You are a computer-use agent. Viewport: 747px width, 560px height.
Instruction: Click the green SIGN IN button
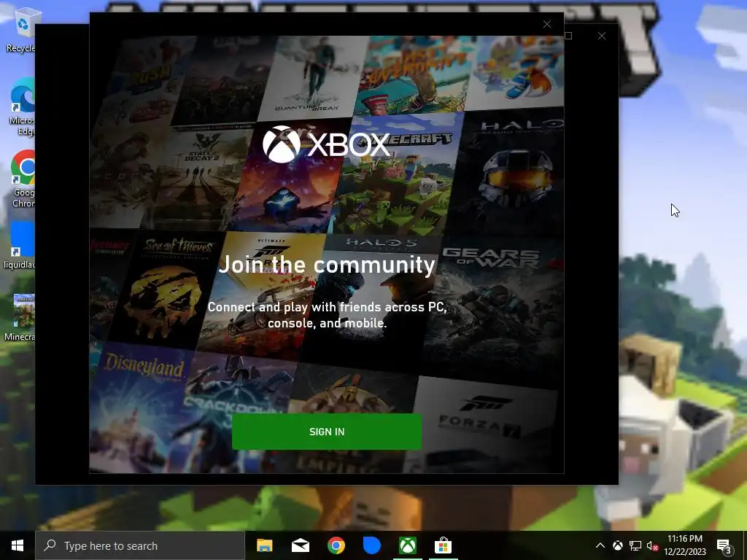tap(327, 432)
